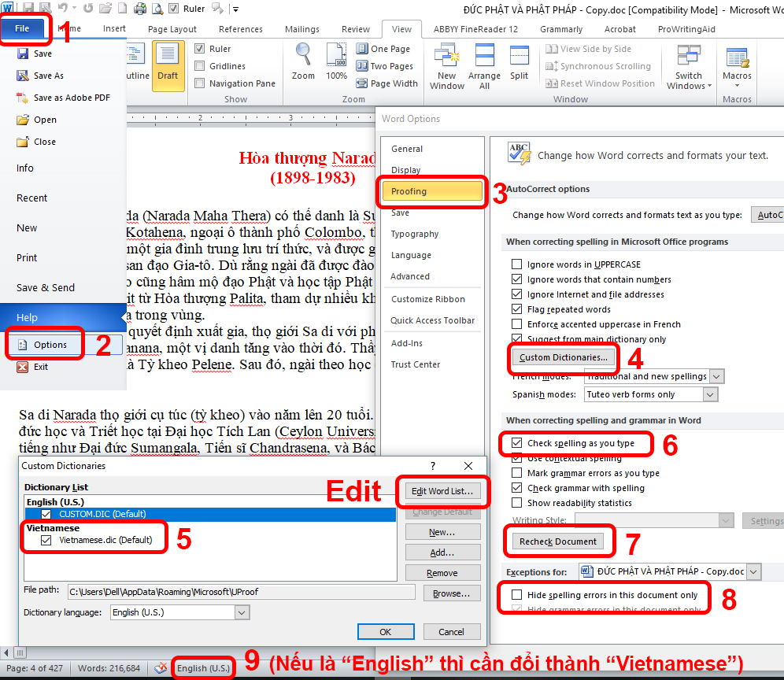Click Reset Window Position
This screenshot has width=784, height=680.
(x=600, y=83)
